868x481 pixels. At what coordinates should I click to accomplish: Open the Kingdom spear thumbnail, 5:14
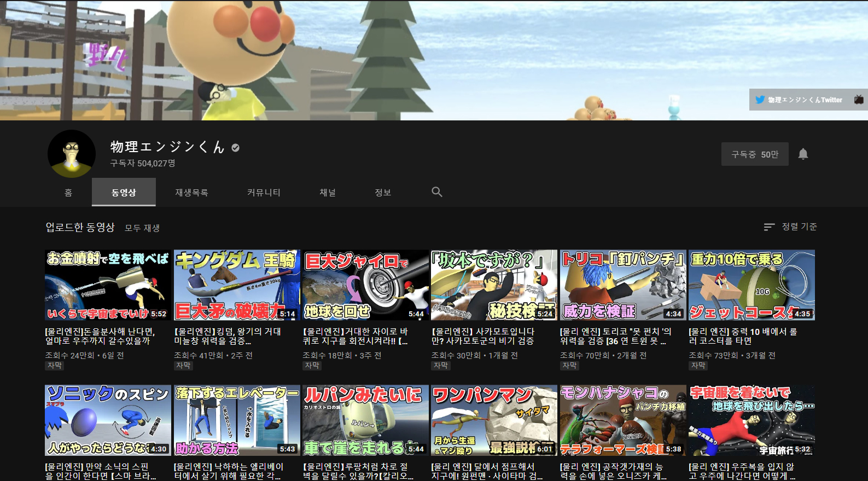237,285
